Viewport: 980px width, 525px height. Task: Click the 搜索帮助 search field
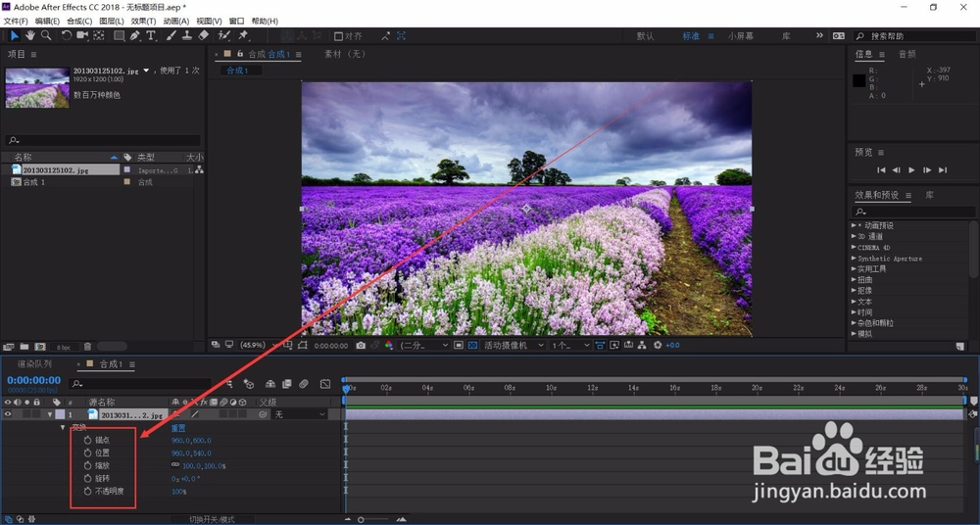coord(913,36)
